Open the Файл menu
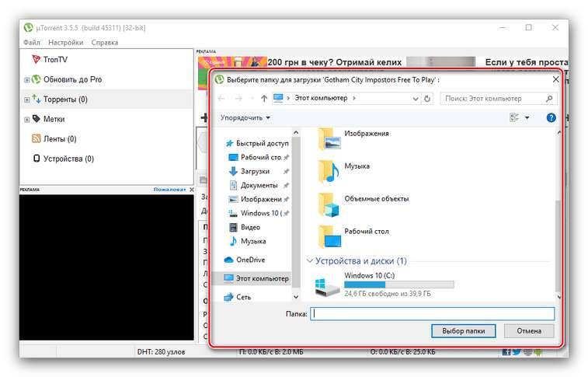The height and width of the screenshot is (377, 588). 32,43
